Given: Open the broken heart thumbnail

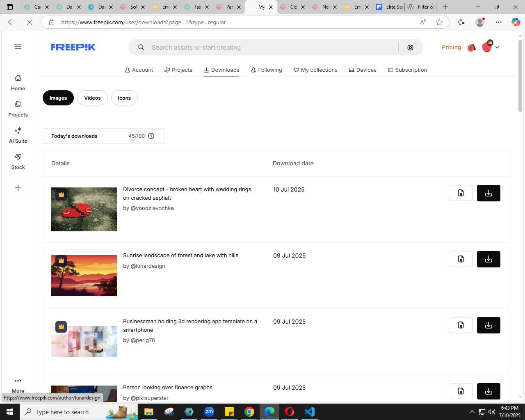Looking at the screenshot, I should [84, 210].
